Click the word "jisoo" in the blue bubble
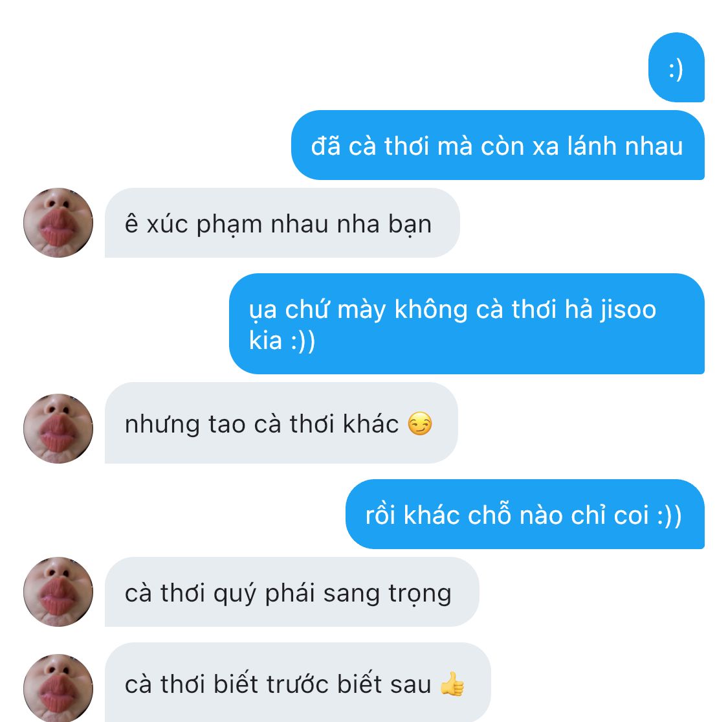 628,310
